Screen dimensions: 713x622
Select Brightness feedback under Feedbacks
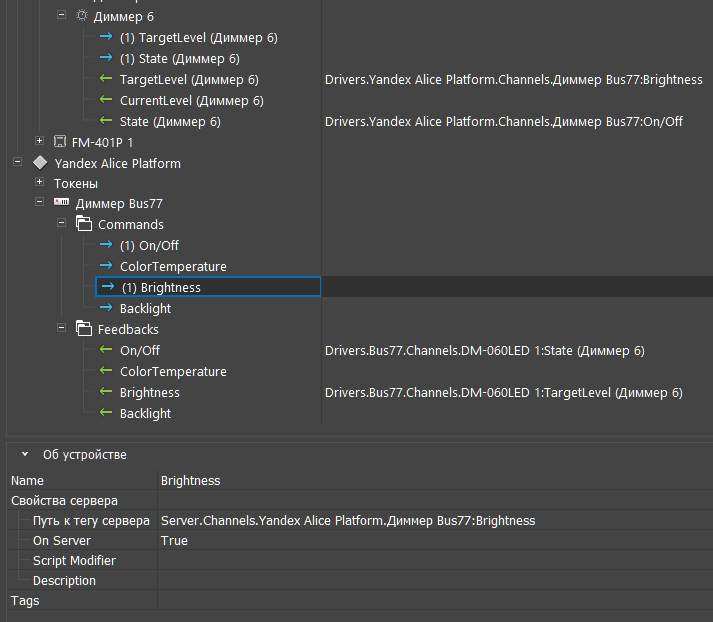pyautogui.click(x=149, y=393)
